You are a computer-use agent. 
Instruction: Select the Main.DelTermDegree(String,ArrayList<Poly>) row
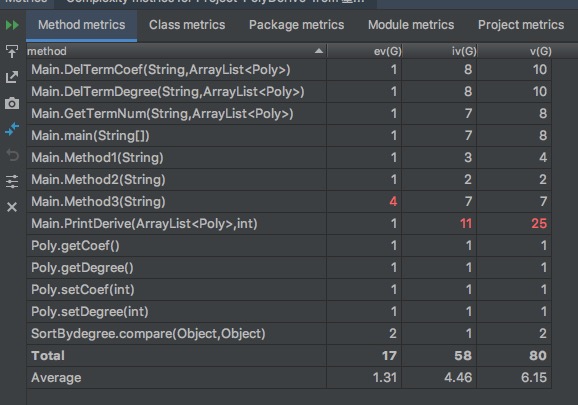pyautogui.click(x=289, y=92)
